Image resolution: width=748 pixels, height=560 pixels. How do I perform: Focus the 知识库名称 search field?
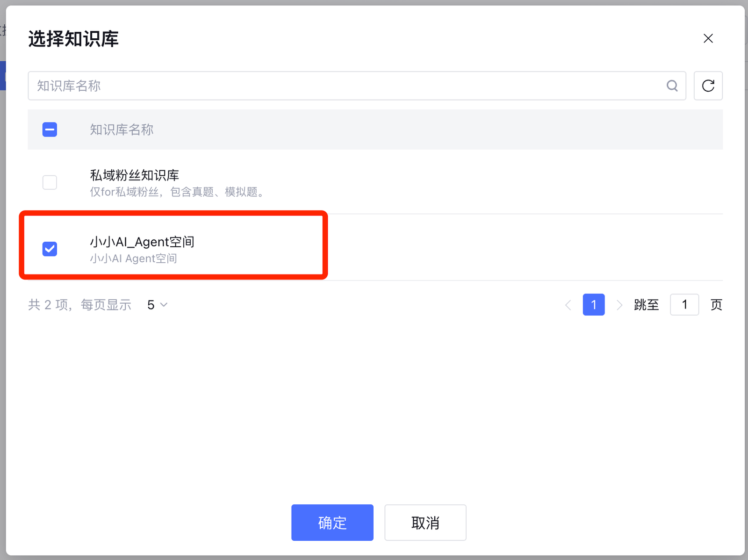pyautogui.click(x=346, y=86)
